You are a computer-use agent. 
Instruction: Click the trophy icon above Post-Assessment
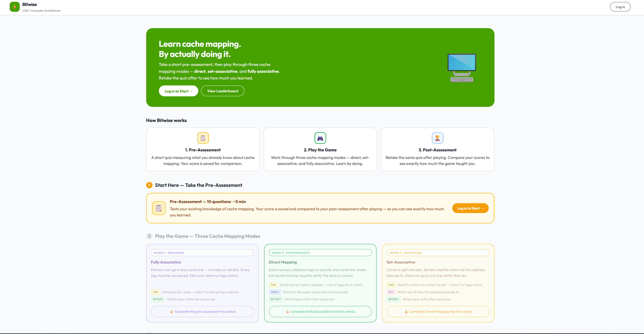tap(437, 138)
